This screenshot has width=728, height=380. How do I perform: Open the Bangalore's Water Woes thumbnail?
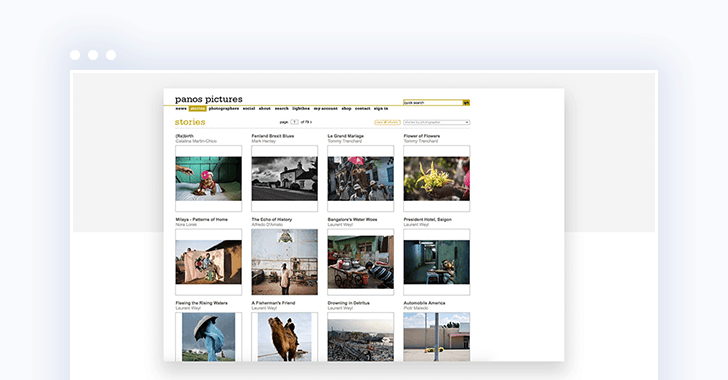361,262
